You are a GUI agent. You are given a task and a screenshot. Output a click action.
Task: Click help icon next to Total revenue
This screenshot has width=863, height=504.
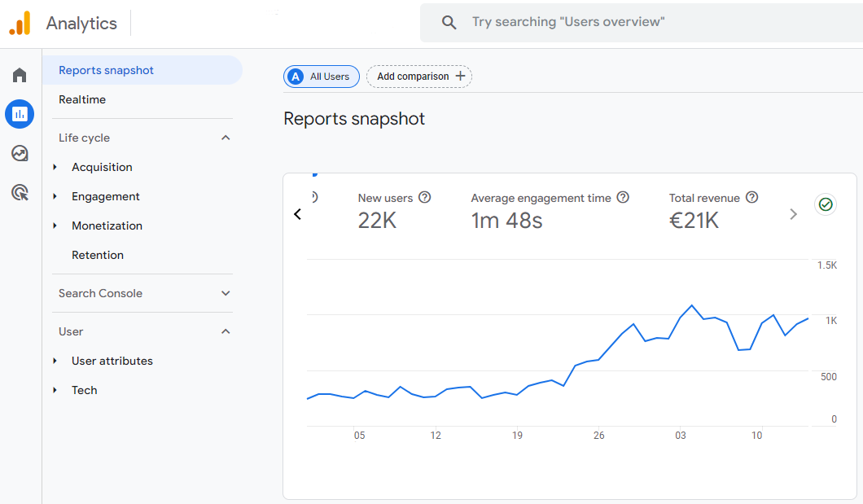click(x=751, y=198)
